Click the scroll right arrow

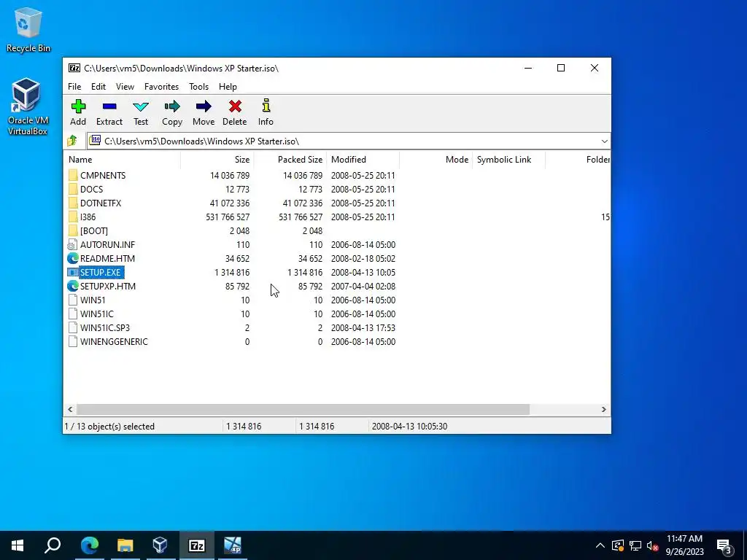(x=603, y=410)
